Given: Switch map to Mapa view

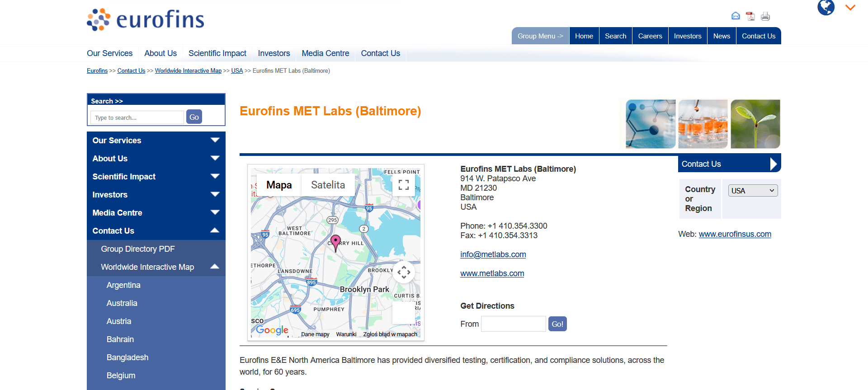Looking at the screenshot, I should pos(279,185).
